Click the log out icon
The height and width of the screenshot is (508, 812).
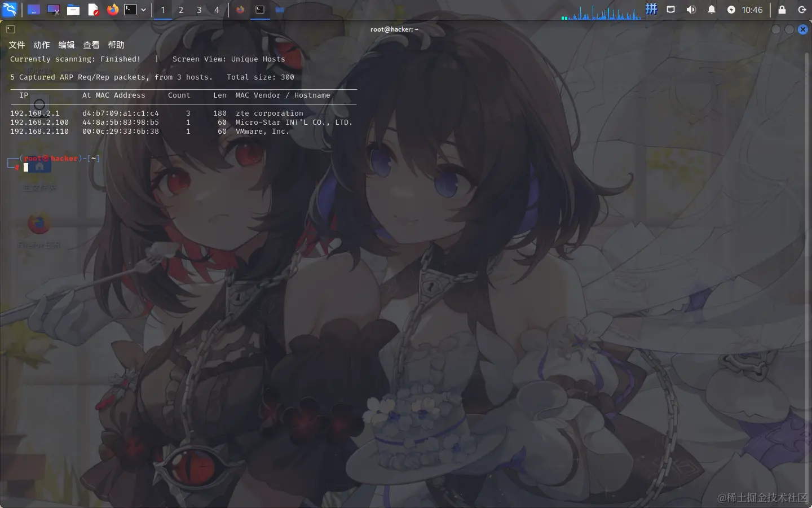pos(802,10)
